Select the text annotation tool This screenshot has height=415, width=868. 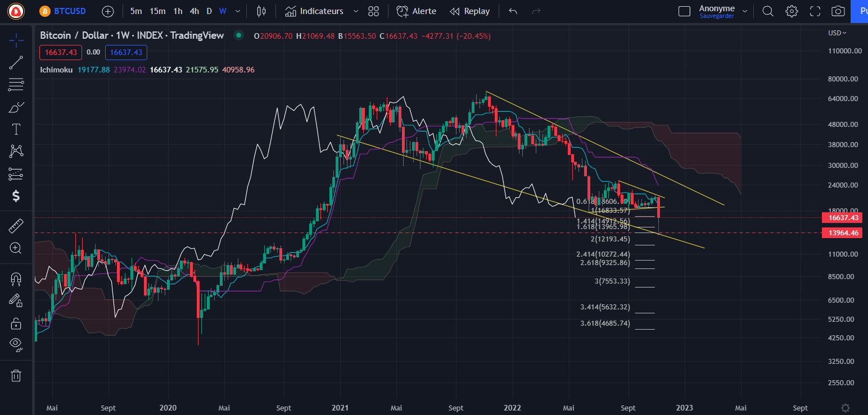pyautogui.click(x=16, y=129)
